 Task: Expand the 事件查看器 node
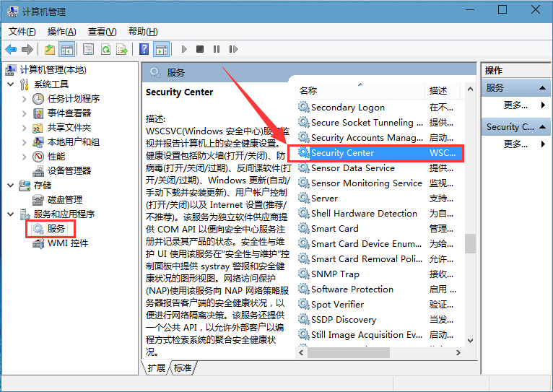(25, 113)
